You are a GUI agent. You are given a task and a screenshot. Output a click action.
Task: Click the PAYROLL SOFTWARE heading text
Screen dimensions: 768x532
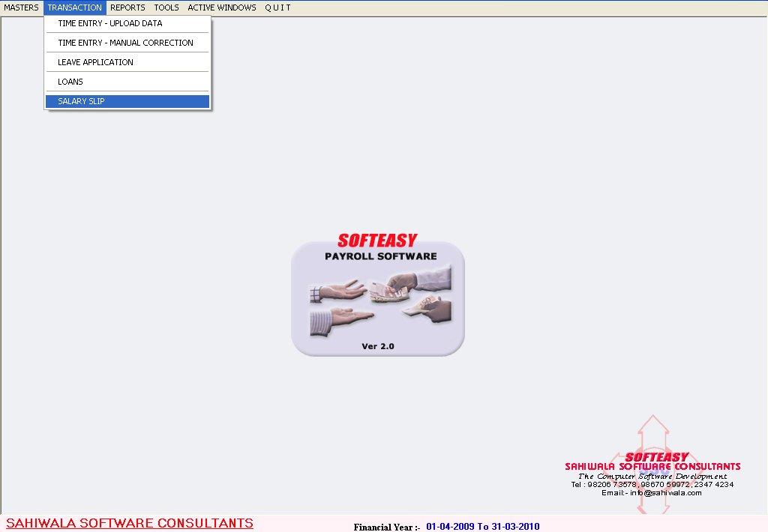[380, 256]
